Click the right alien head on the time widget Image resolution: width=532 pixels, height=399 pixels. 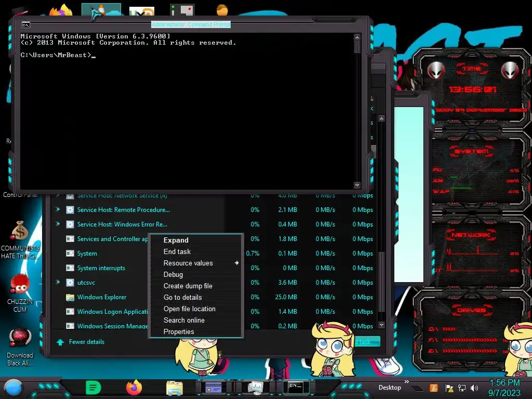click(x=510, y=70)
